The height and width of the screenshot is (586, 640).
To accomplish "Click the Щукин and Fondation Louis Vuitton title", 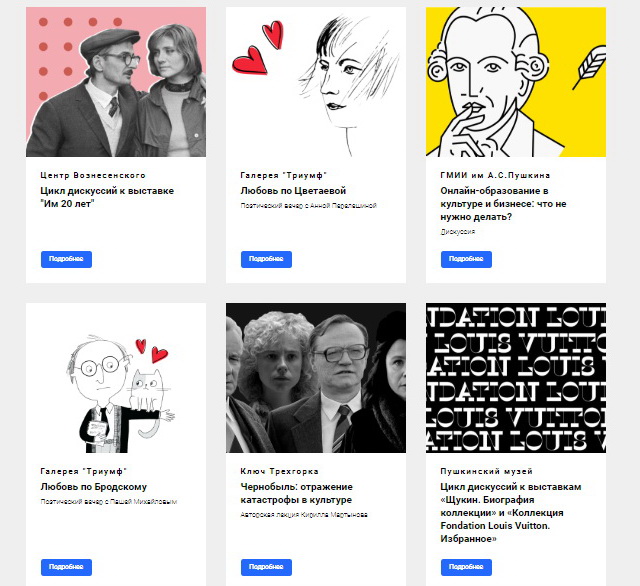I will click(x=511, y=513).
